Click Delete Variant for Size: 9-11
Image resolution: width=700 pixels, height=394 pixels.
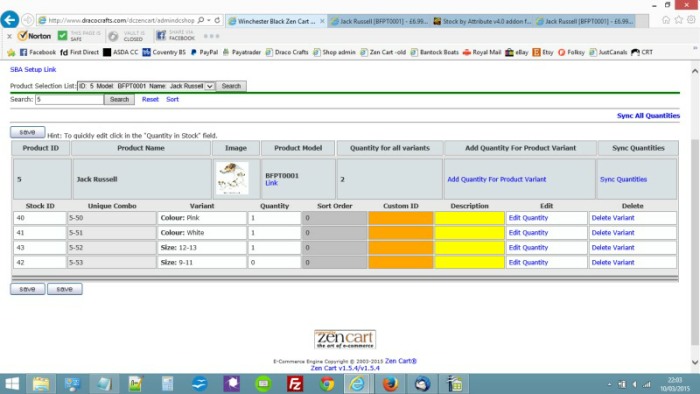(x=612, y=262)
